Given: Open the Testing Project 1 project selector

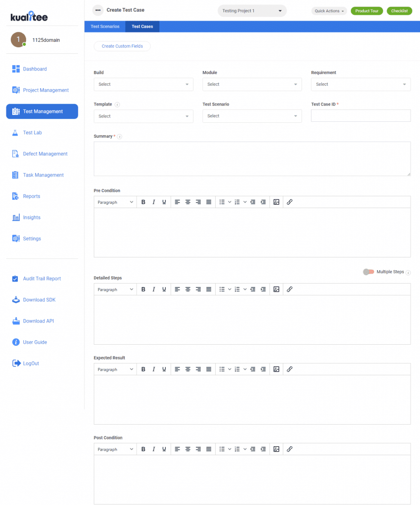Looking at the screenshot, I should (252, 11).
